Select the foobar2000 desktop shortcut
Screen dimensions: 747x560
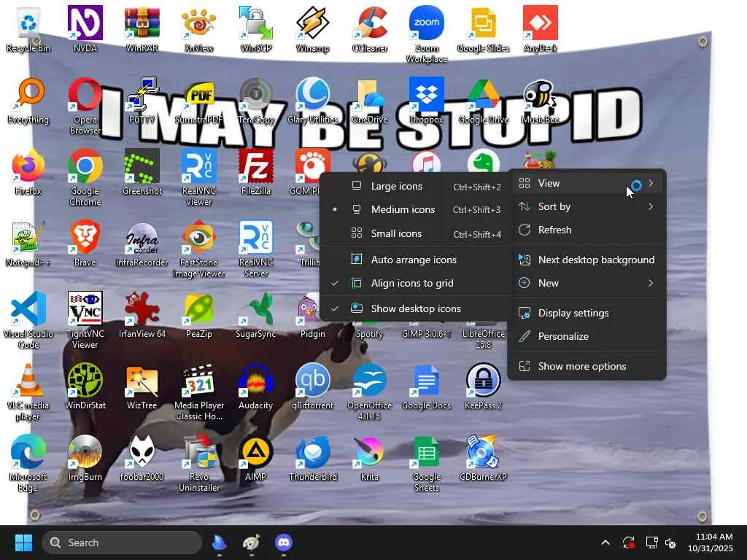point(142,458)
